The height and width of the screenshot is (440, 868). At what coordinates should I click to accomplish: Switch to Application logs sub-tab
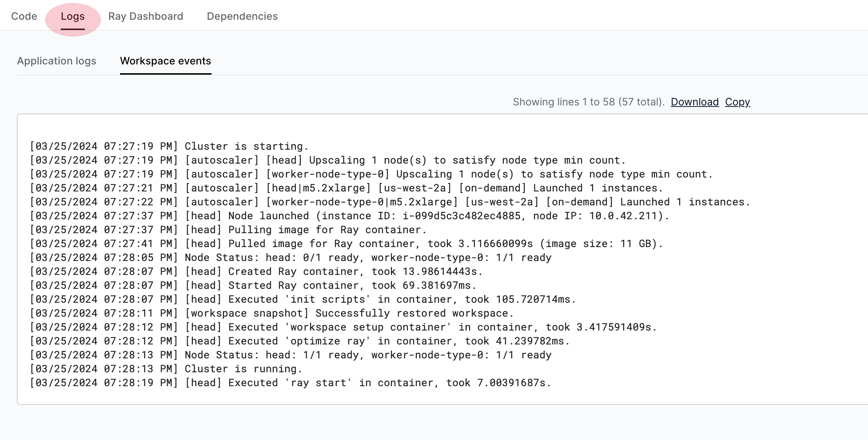pos(57,61)
